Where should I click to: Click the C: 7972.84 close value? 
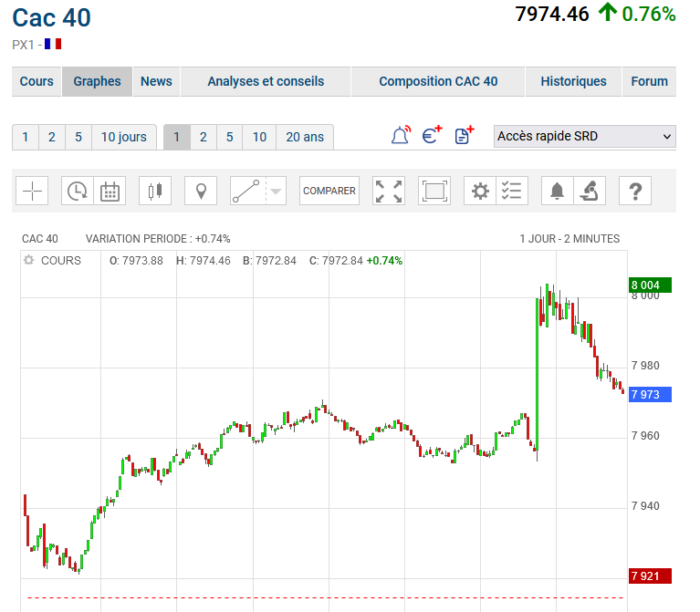(x=336, y=261)
